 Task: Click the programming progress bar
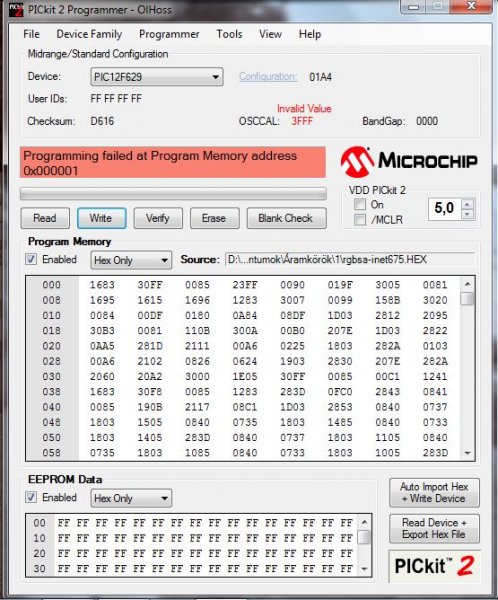coord(173,194)
